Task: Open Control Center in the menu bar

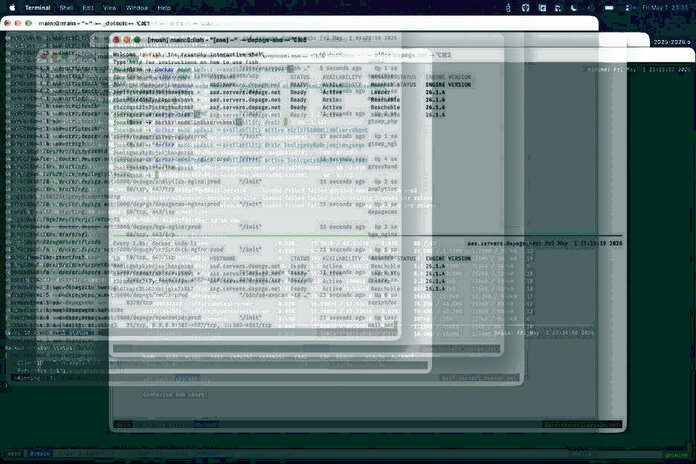Action: click(x=628, y=8)
